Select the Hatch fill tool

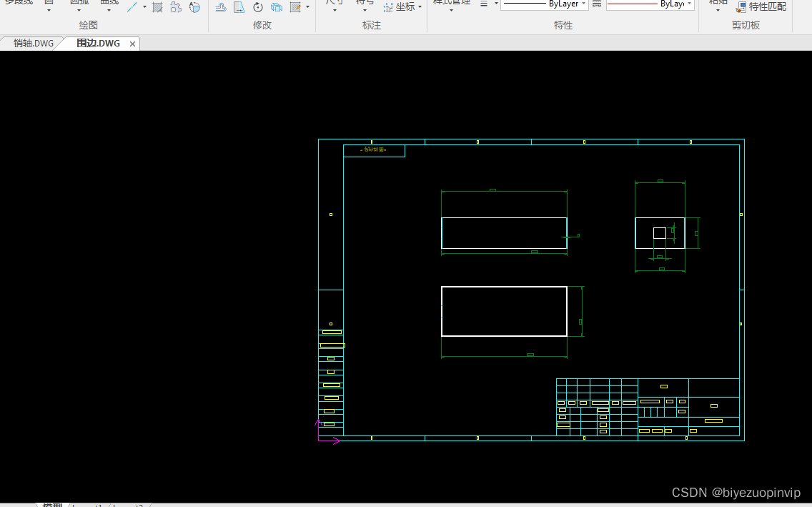click(157, 6)
